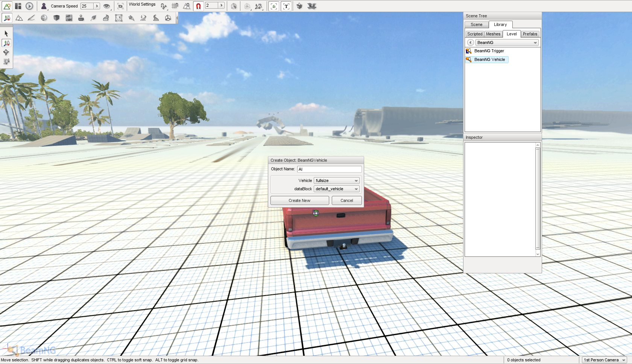Open the Level library tab
This screenshot has height=364, width=632.
click(512, 34)
